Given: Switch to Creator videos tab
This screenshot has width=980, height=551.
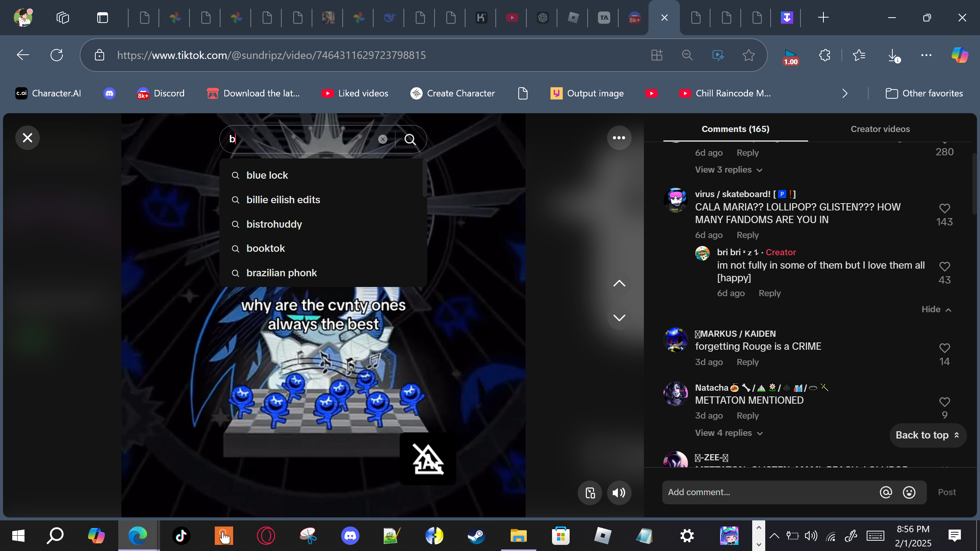Looking at the screenshot, I should [x=880, y=129].
